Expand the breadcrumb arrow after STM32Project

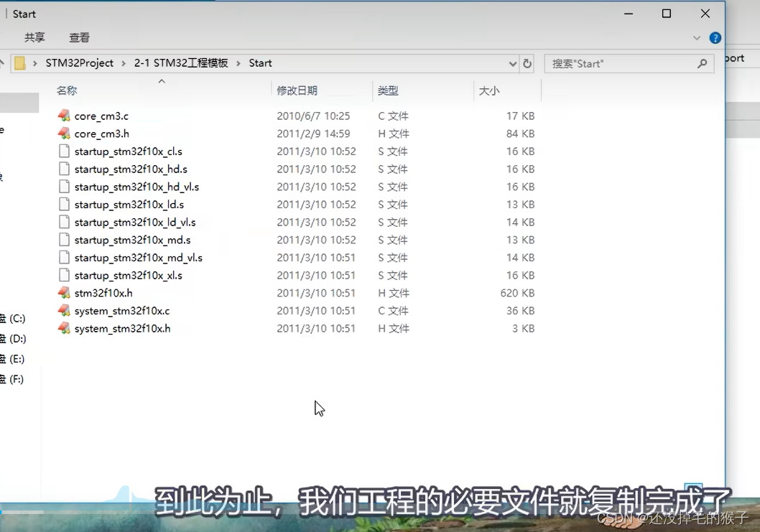123,63
